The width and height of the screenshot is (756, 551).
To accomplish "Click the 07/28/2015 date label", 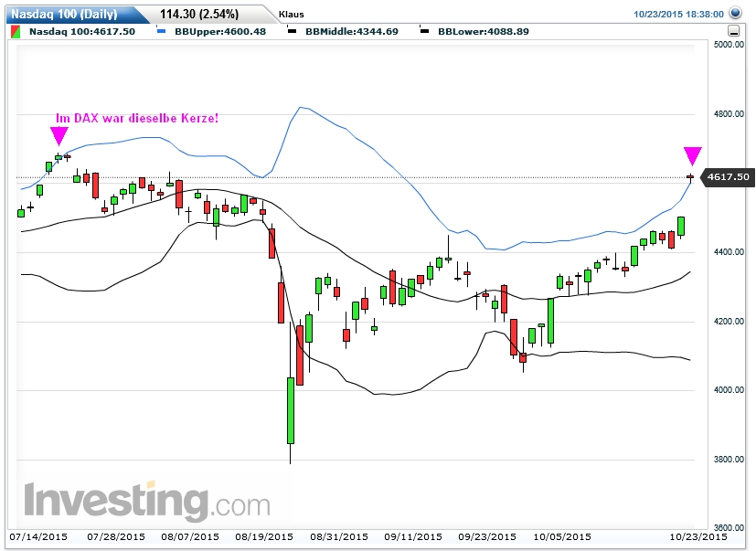I will [x=116, y=537].
